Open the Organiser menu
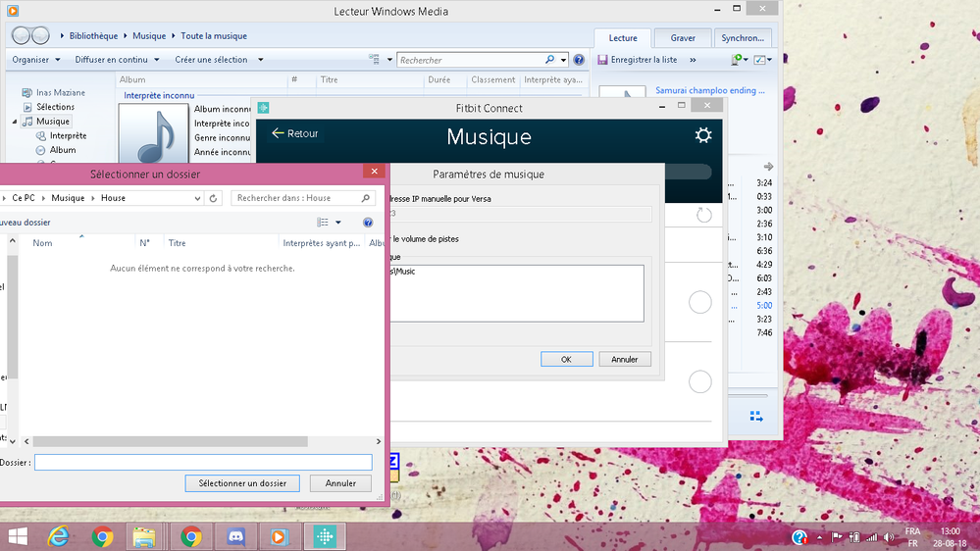 click(36, 60)
